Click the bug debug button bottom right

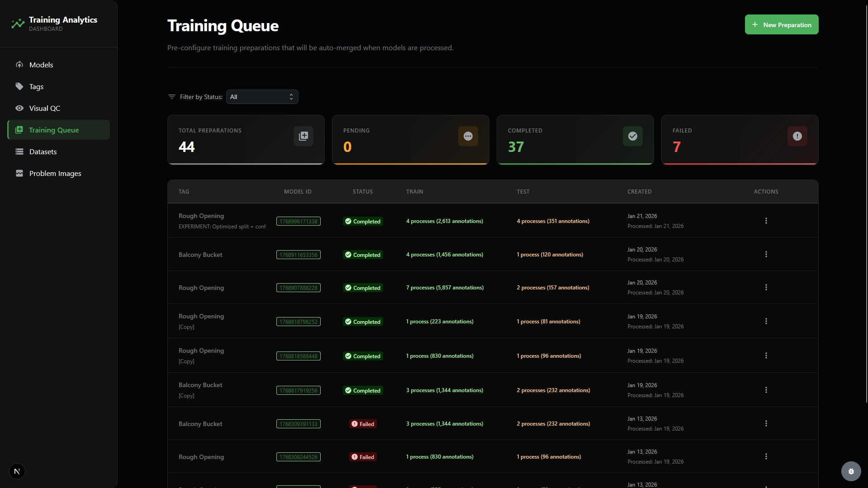[851, 471]
